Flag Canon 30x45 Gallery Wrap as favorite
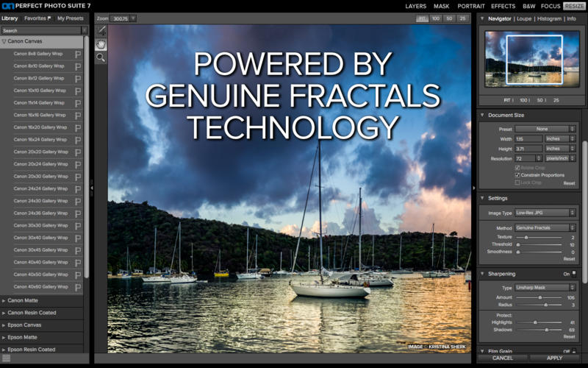This screenshot has width=588, height=368. pos(78,250)
